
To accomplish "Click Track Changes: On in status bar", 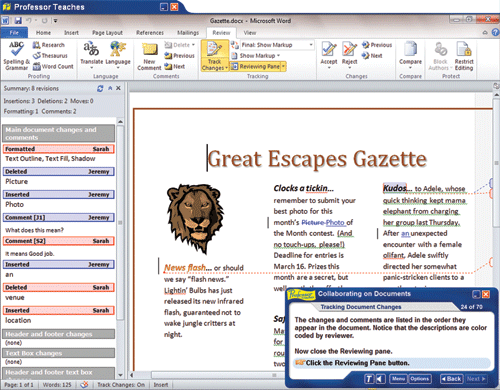I will pyautogui.click(x=121, y=385).
